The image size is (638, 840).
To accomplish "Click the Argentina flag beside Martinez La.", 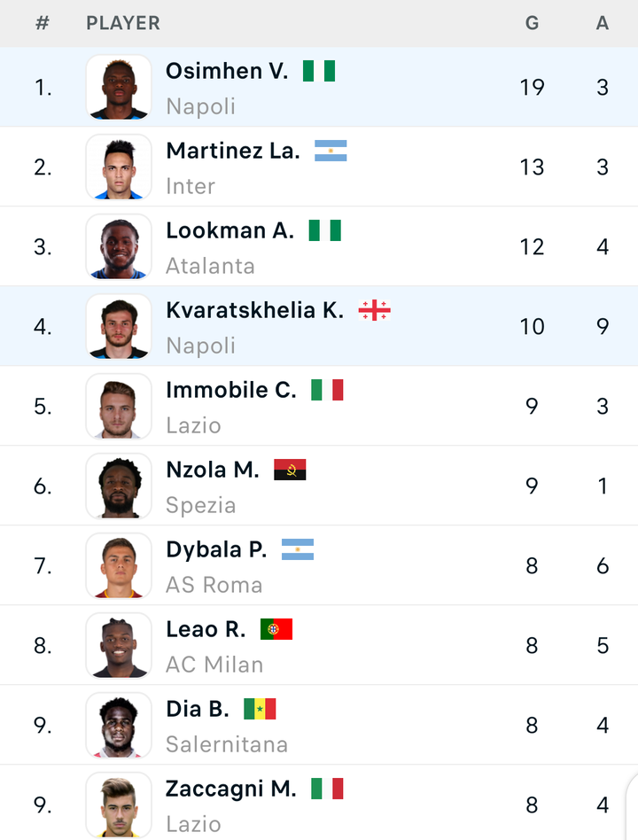I will 331,151.
